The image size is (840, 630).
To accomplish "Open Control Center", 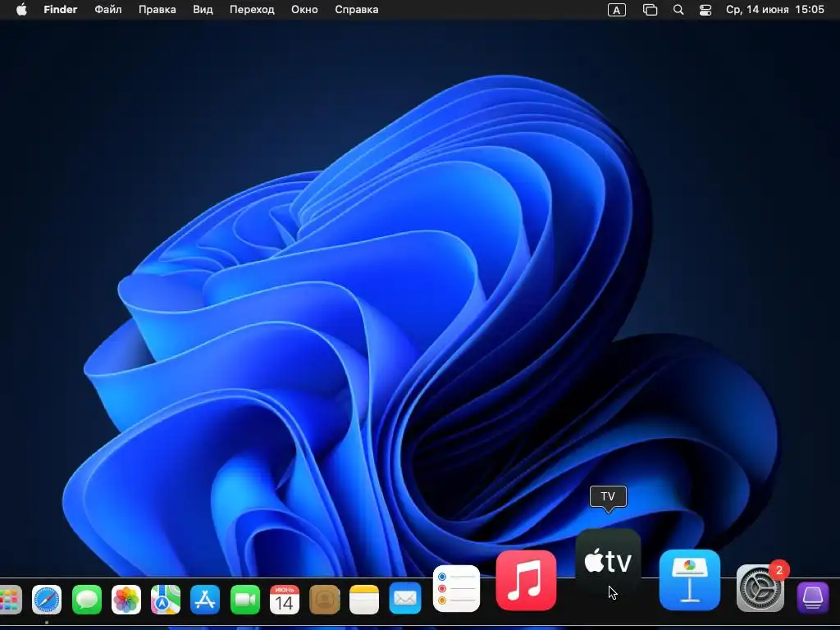I will pyautogui.click(x=705, y=10).
